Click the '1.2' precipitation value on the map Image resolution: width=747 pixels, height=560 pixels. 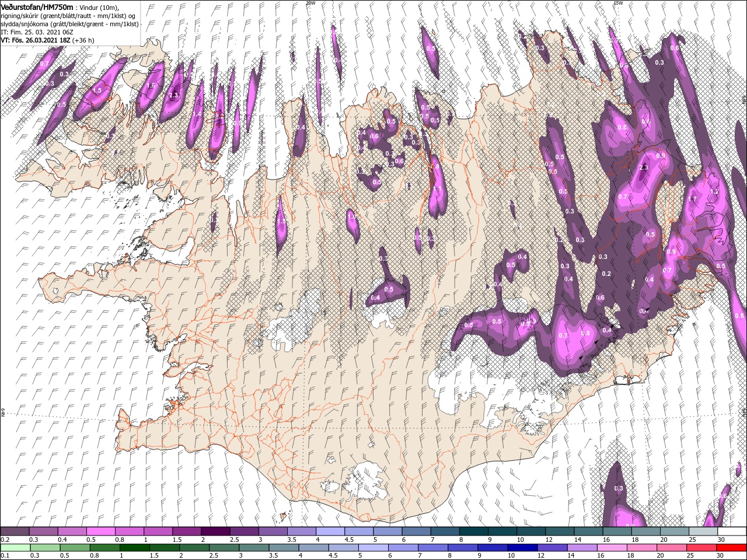click(x=713, y=191)
